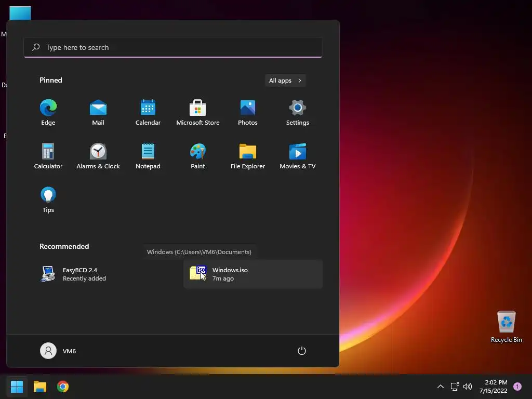
Task: Launch Google Chrome from the taskbar
Action: [x=63, y=387]
